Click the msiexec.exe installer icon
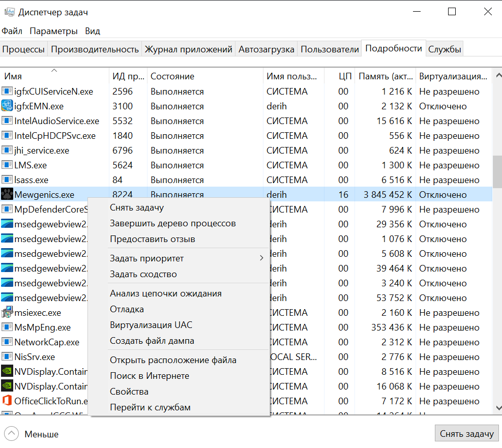The image size is (502, 448). point(7,313)
